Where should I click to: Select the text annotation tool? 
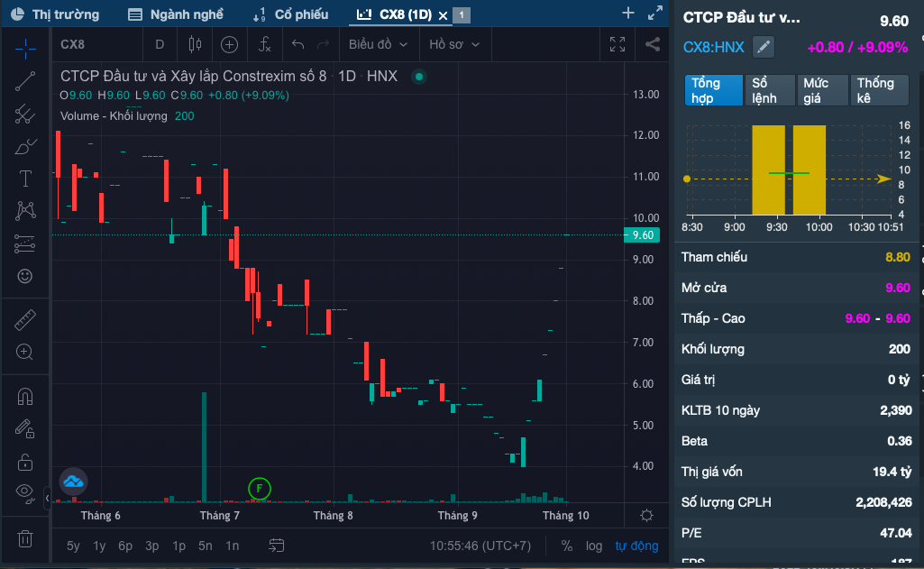[x=24, y=178]
